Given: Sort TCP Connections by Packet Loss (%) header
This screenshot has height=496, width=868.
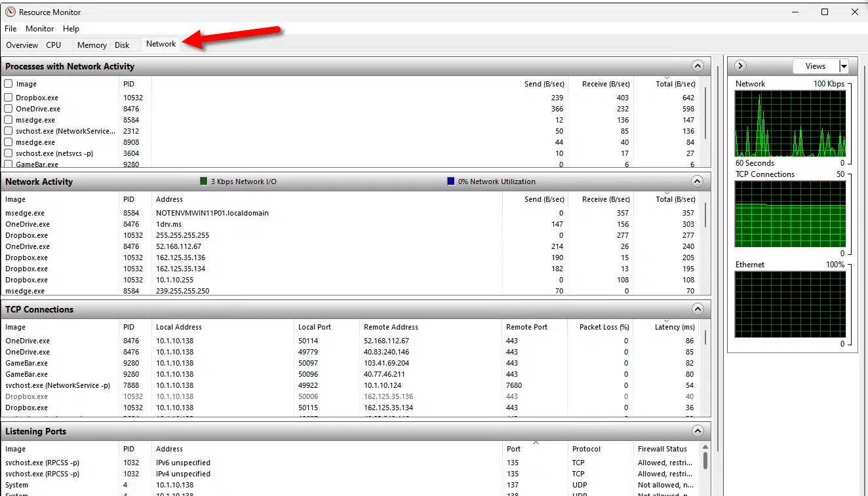Looking at the screenshot, I should coord(604,327).
